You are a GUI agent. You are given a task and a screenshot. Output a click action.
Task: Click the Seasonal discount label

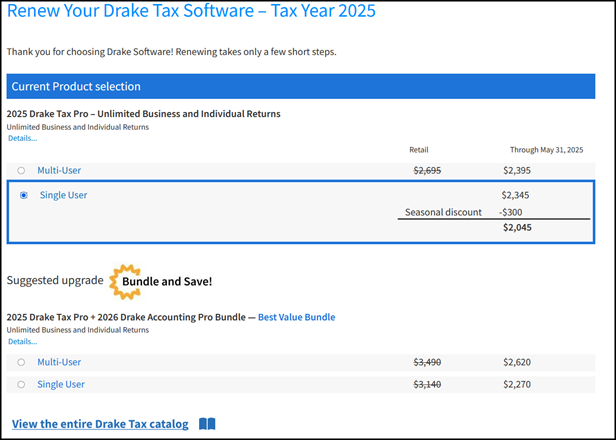[x=443, y=213]
